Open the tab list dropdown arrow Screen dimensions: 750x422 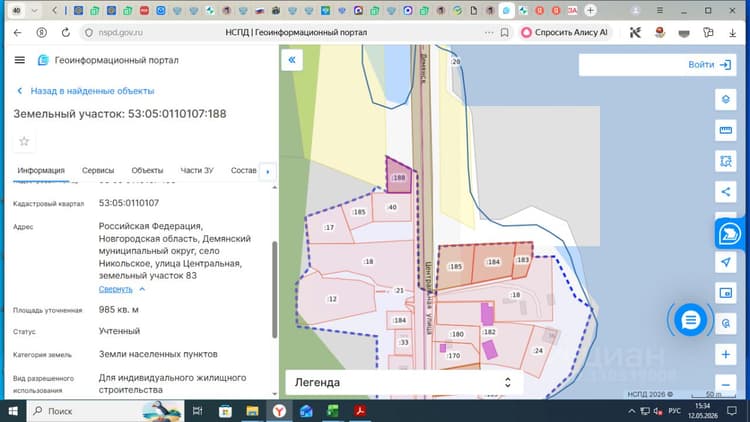pos(34,11)
